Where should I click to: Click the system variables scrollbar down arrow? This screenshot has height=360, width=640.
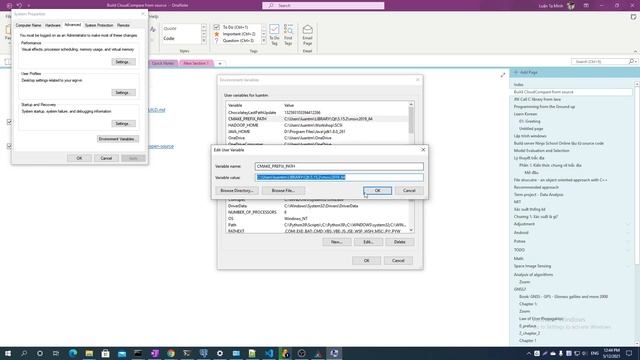pos(411,230)
